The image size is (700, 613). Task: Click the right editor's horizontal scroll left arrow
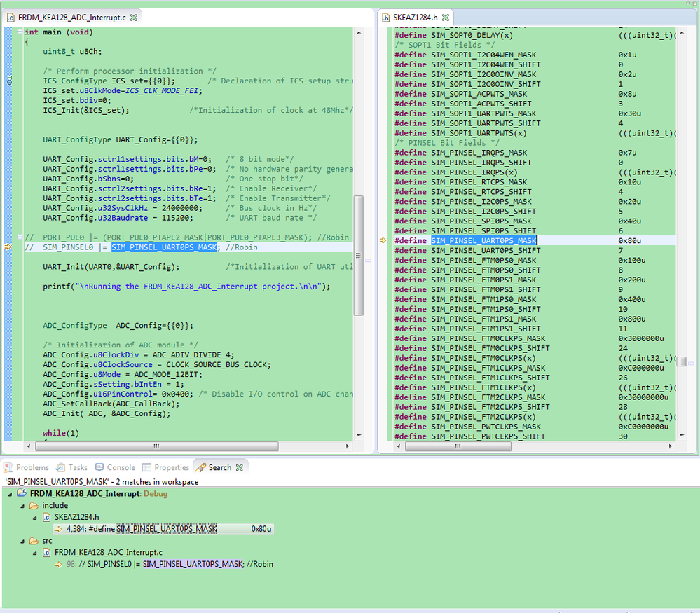399,446
